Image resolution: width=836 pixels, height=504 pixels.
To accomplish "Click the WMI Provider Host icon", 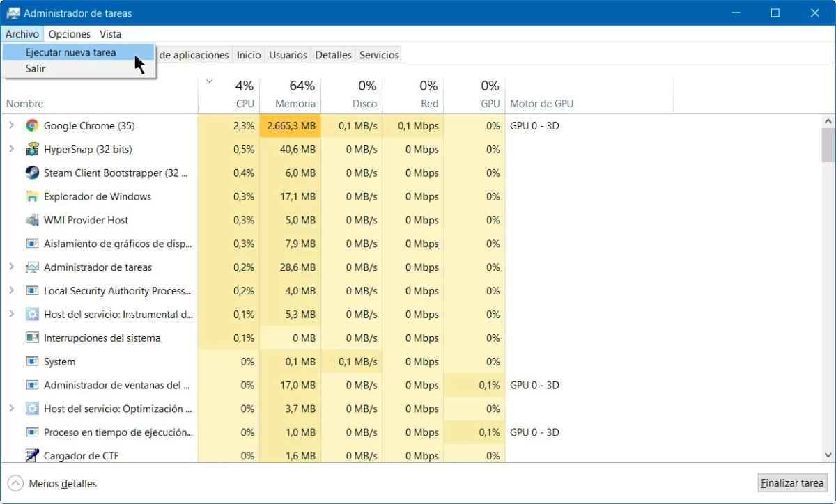I will (x=32, y=220).
